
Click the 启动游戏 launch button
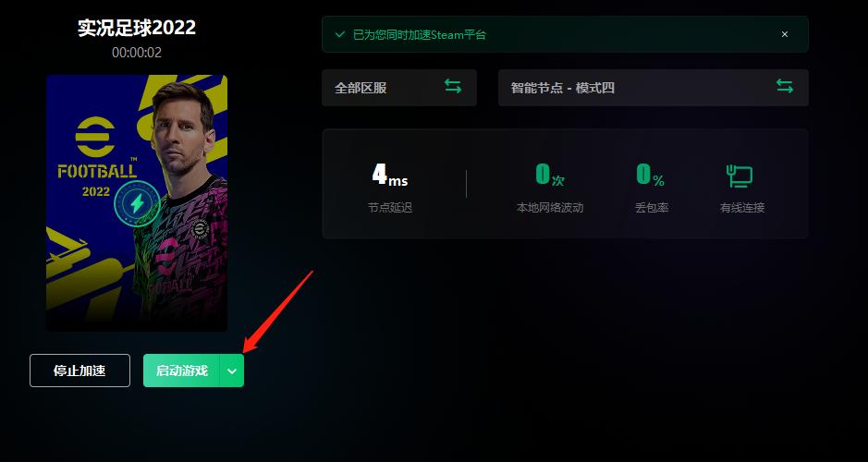[181, 371]
